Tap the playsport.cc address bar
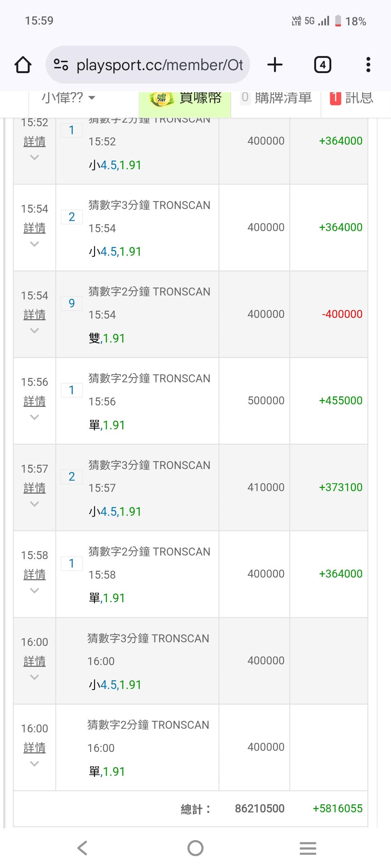The image size is (391, 868). [x=159, y=65]
